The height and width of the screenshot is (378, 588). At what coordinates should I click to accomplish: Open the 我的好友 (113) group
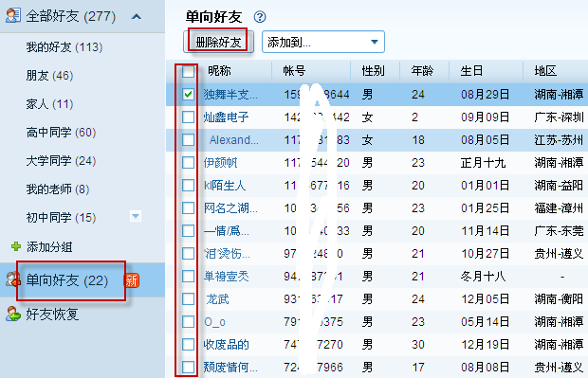[64, 47]
